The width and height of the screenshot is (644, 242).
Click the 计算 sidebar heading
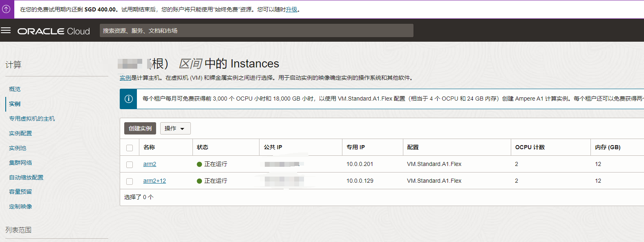[13, 65]
